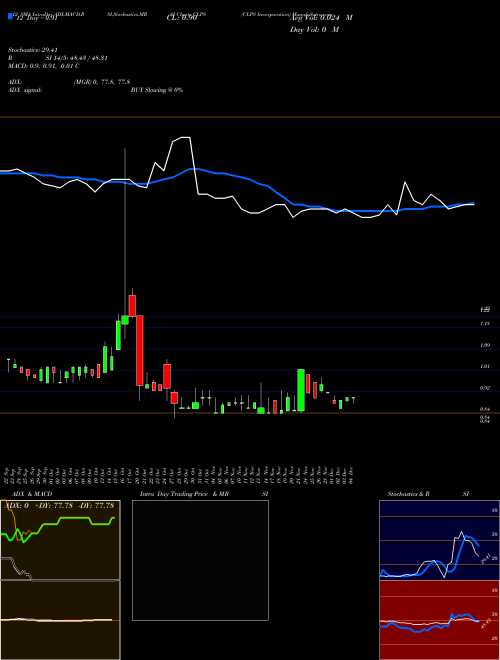This screenshot has width=500, height=660.
Task: Click the 1.09 price axis label
Action: pos(485,345)
